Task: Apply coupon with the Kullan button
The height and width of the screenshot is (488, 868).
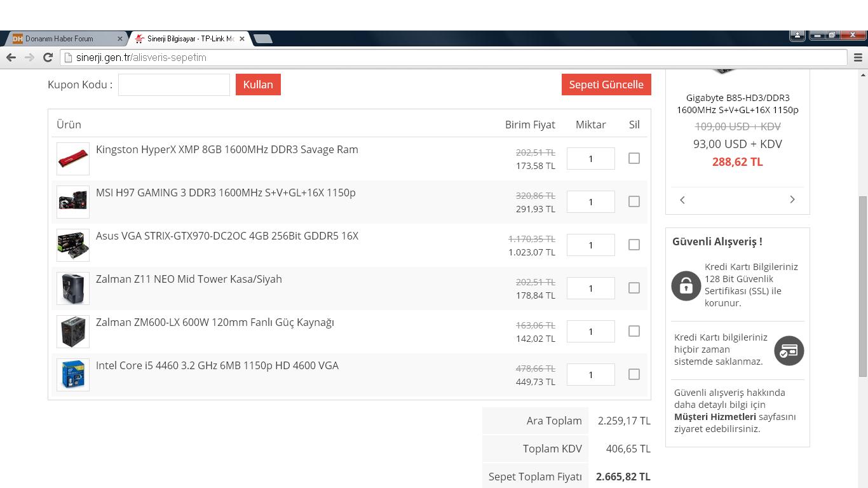Action: click(258, 85)
